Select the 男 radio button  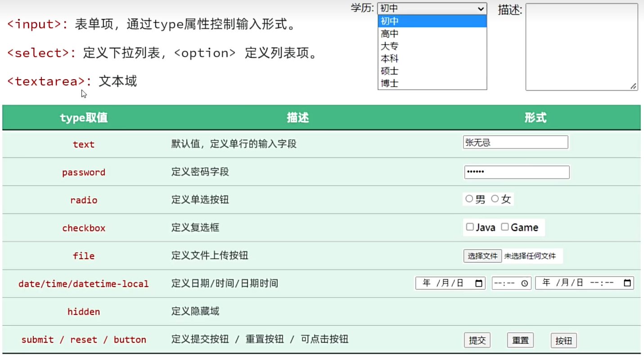click(x=469, y=199)
